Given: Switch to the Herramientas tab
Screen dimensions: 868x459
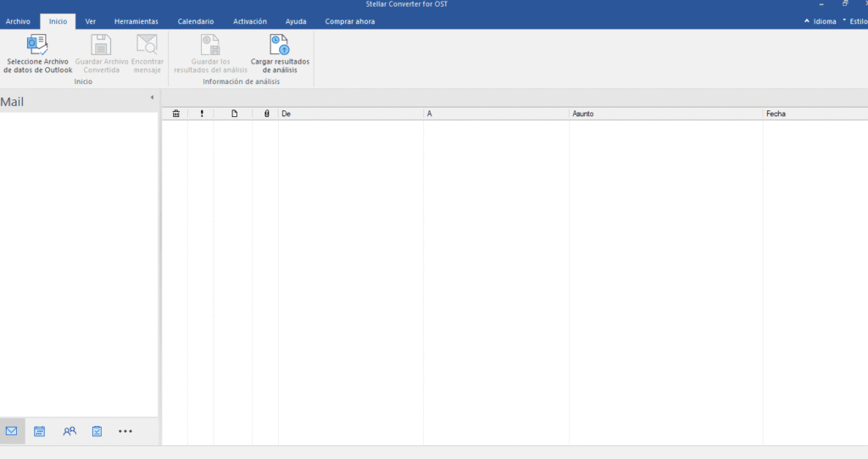Looking at the screenshot, I should (x=136, y=21).
